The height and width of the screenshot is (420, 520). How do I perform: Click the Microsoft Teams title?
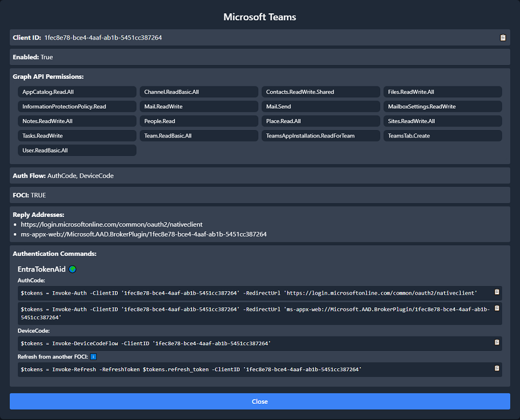(x=259, y=17)
